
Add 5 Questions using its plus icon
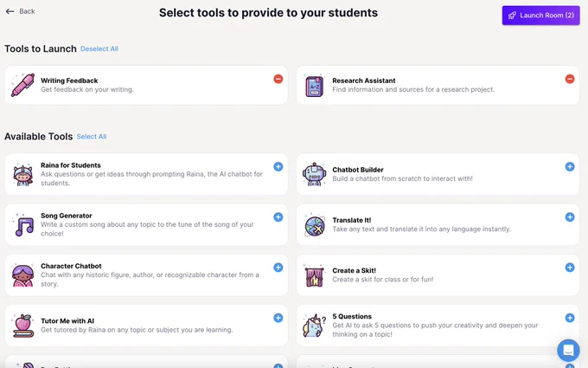click(x=570, y=318)
